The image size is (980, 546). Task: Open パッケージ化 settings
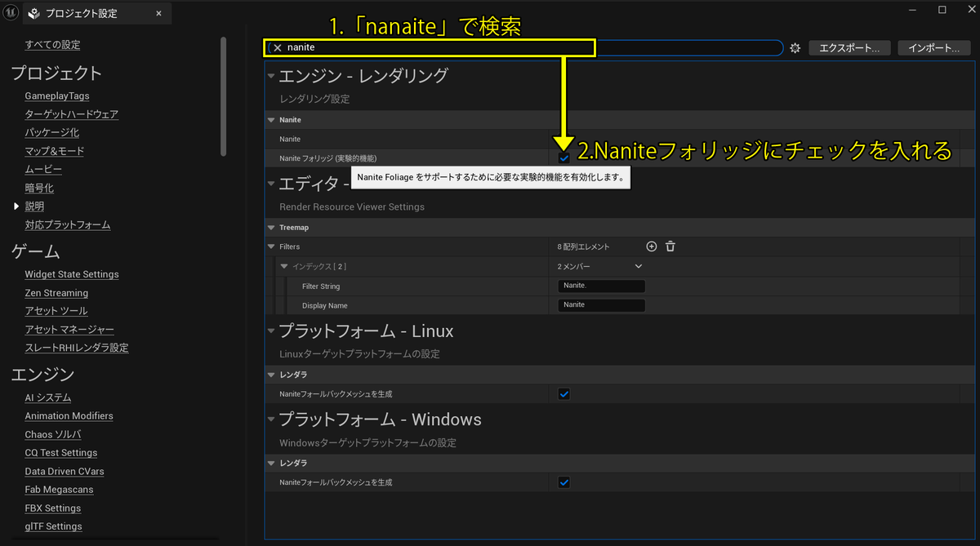point(52,132)
